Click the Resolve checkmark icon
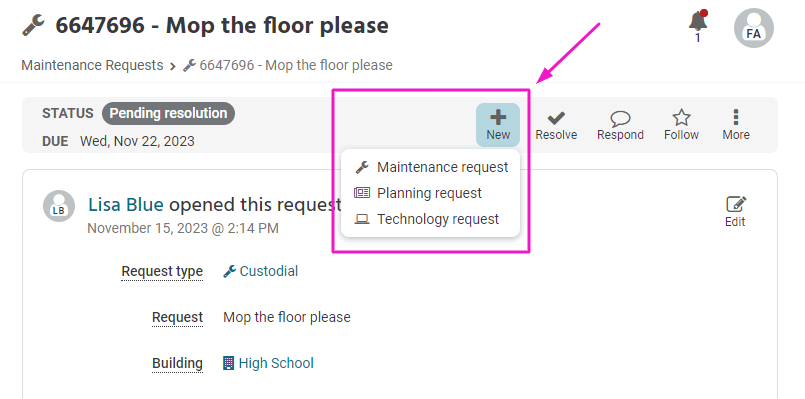 point(556,119)
